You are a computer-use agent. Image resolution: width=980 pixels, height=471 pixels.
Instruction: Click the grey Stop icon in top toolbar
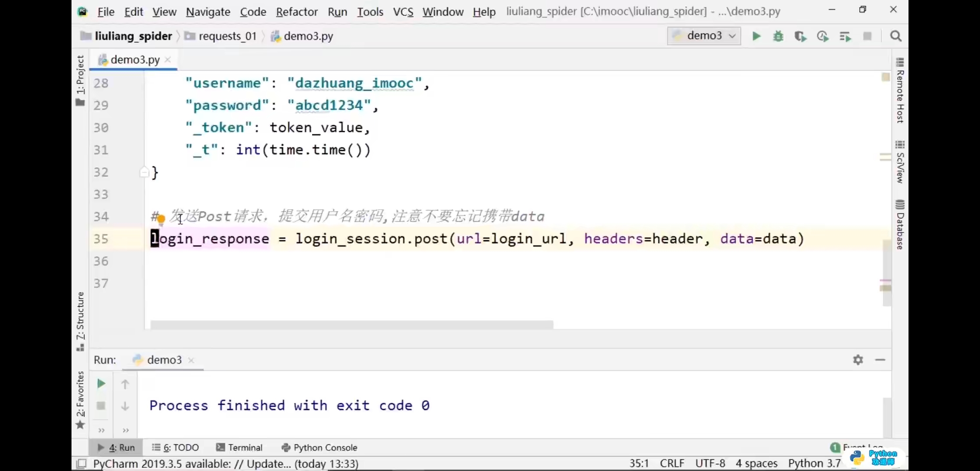tap(868, 36)
